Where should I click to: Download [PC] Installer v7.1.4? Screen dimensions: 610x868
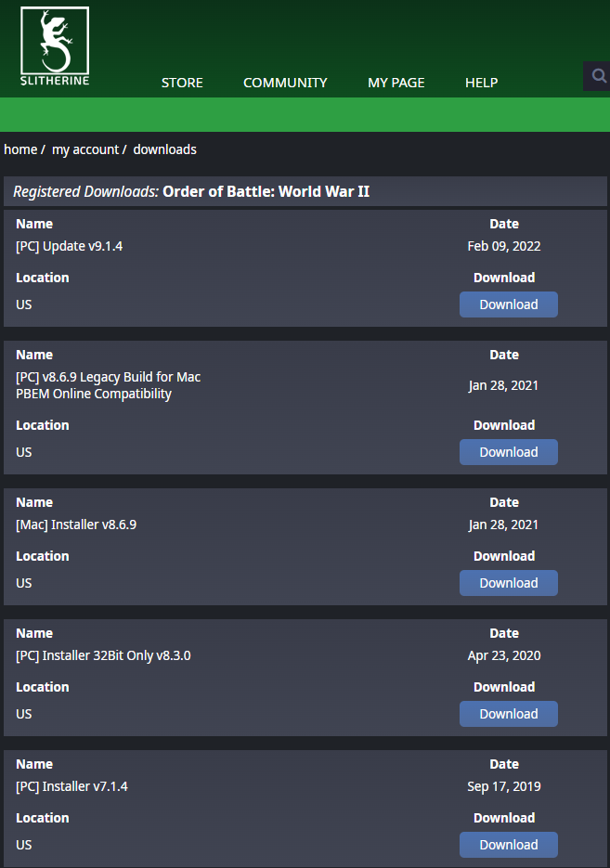click(509, 845)
